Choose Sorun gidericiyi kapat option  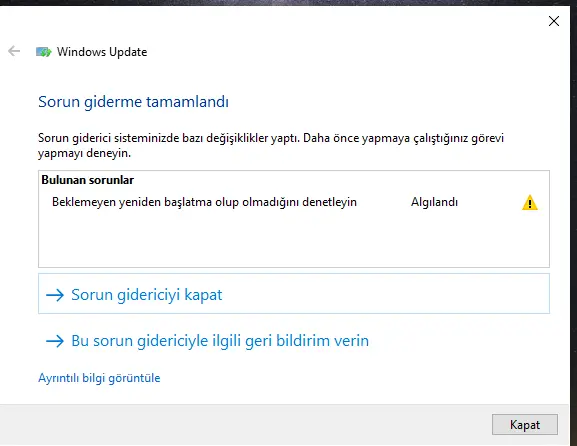pyautogui.click(x=294, y=294)
